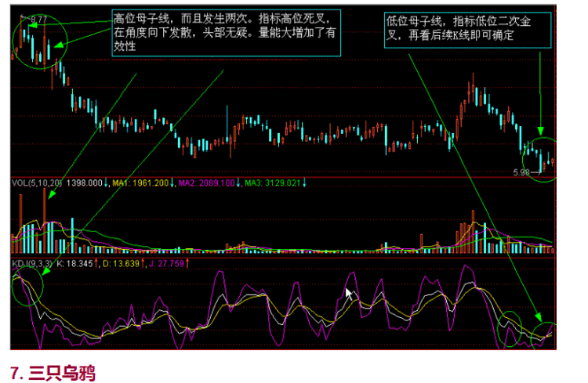Viewport: 588px width, 383px height.
Task: Click the heading 7. 三只乌鸦
Action: 53,373
